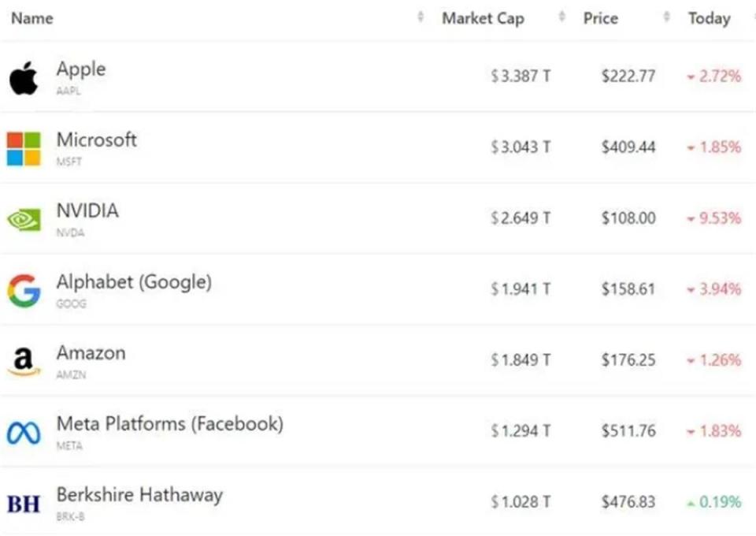Click the Microsoft logo icon
Screen dimensions: 756x536
click(x=24, y=149)
